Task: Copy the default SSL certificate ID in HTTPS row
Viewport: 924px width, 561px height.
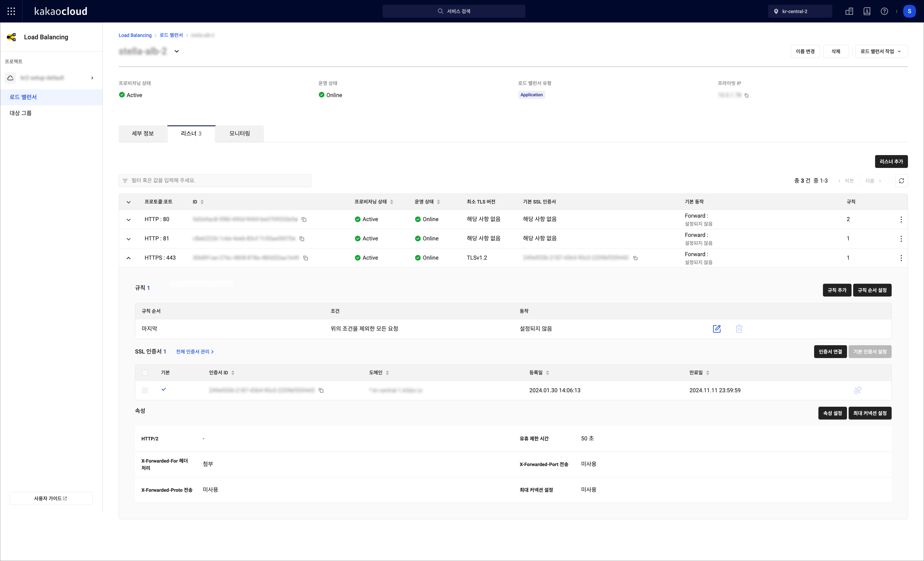Action: coord(635,258)
